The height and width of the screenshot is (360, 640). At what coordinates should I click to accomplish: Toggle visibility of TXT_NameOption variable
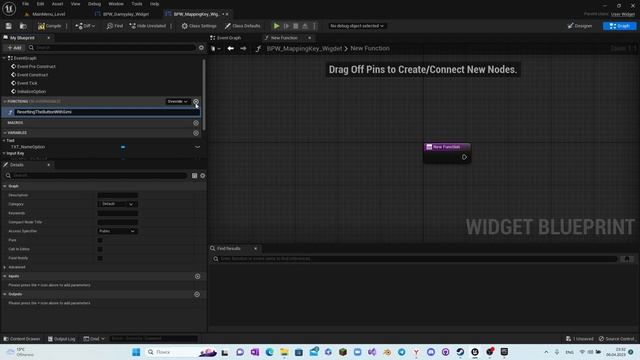[x=198, y=147]
